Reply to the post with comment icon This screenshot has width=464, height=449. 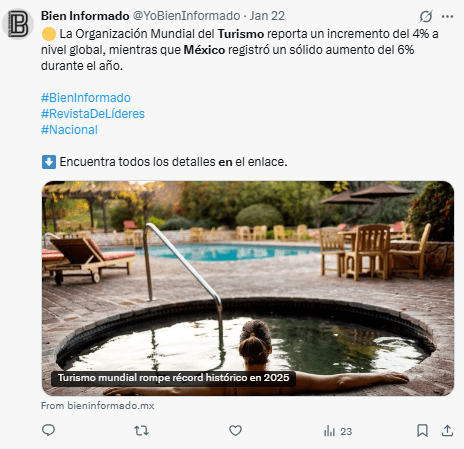click(x=48, y=430)
